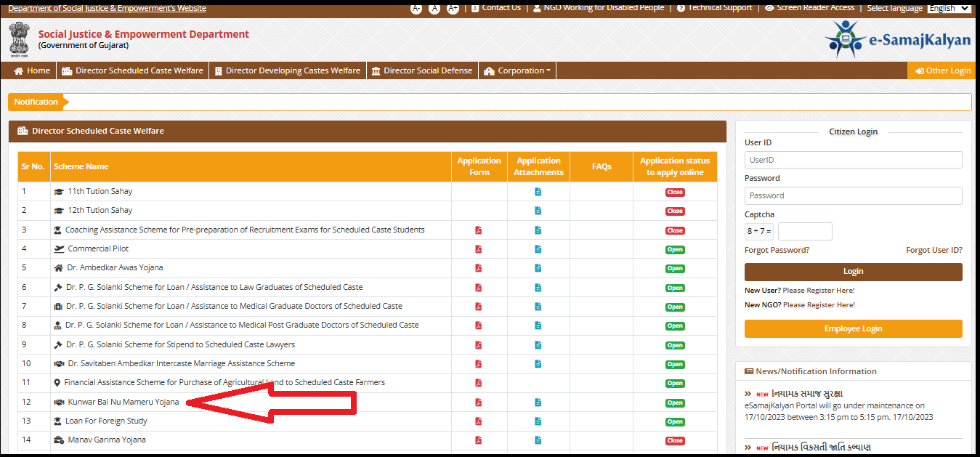Open Director Social Defense menu item
Viewport: 980px width, 457px height.
coord(422,70)
